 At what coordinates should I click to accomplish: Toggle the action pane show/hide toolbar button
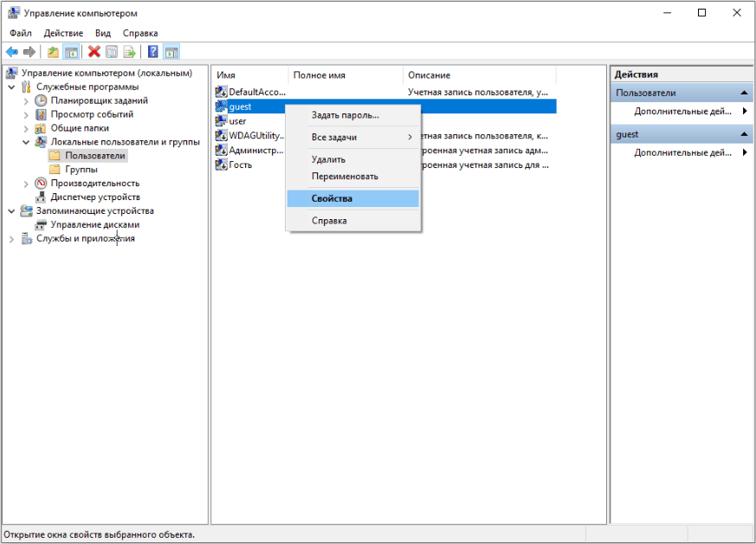point(171,52)
